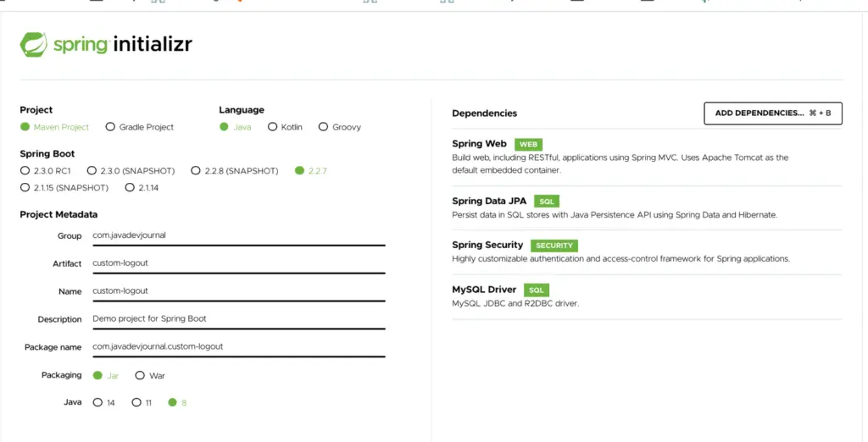
Task: Open the Add Dependencies dialog
Action: tap(773, 113)
